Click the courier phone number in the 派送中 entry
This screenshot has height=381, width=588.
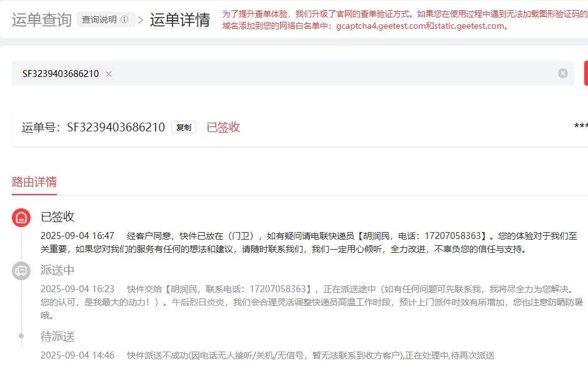[x=279, y=289]
